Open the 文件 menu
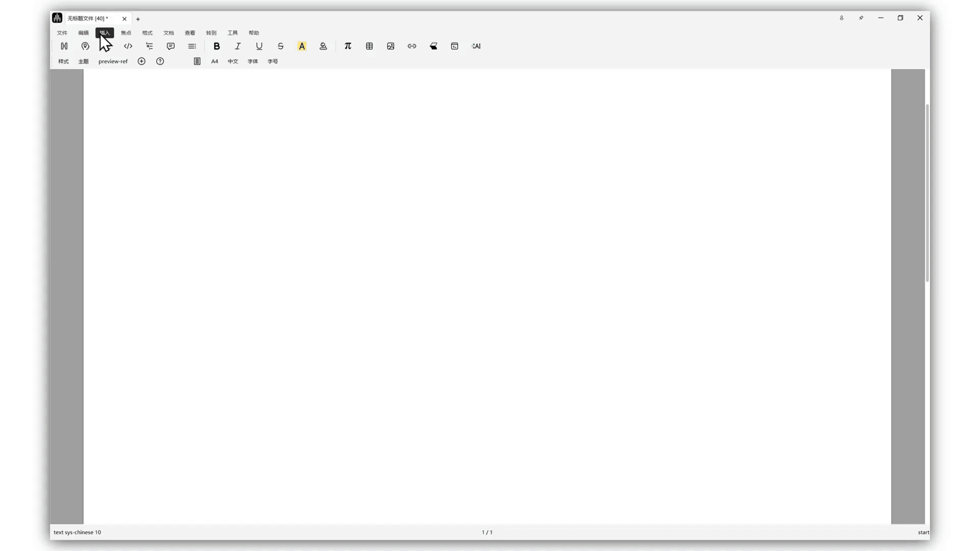980x551 pixels. pyautogui.click(x=62, y=33)
